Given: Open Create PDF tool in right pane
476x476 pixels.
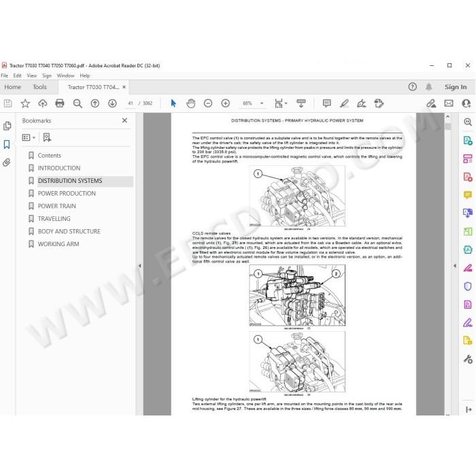Looking at the screenshot, I should pos(468,176).
